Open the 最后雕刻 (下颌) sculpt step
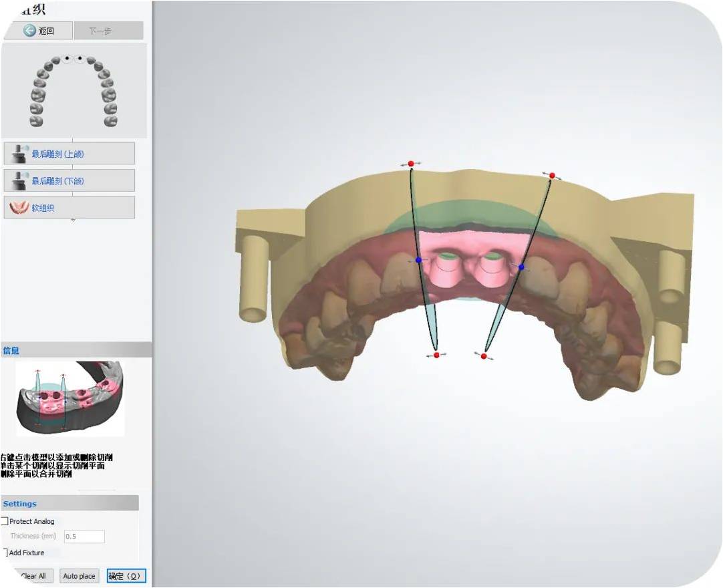Viewport: 723px width, 588px height. pyautogui.click(x=69, y=181)
